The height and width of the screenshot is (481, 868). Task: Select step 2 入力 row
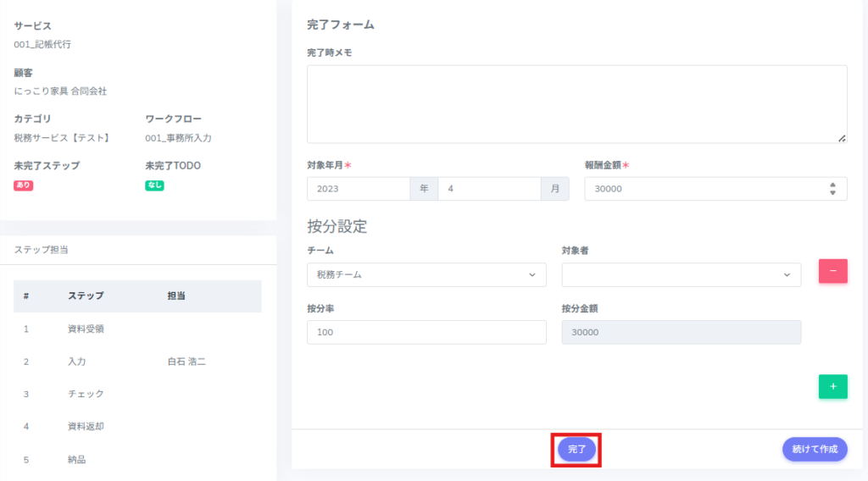[x=137, y=362]
